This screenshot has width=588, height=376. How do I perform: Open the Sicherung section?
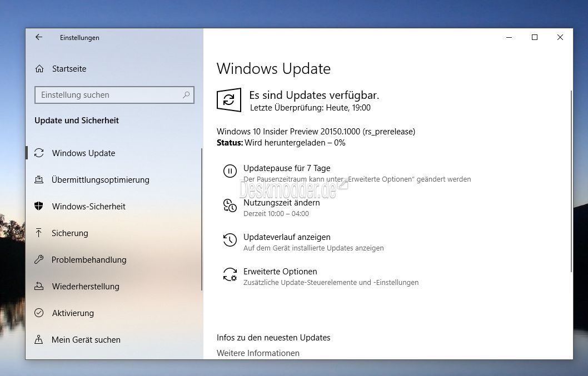coord(70,233)
